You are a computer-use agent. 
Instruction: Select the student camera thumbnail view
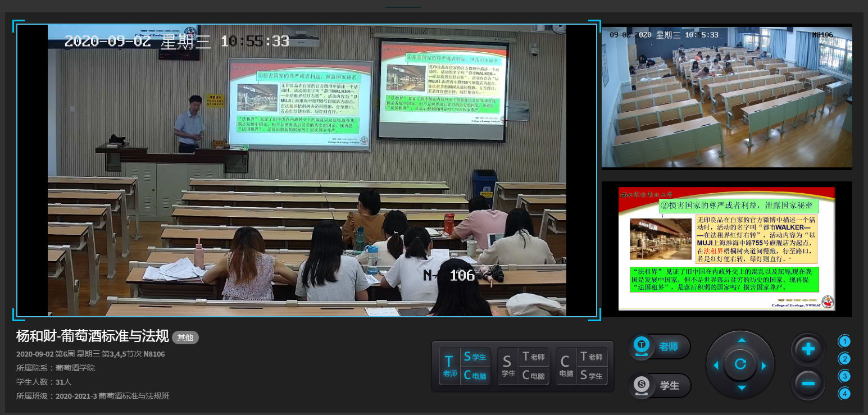coord(726,96)
